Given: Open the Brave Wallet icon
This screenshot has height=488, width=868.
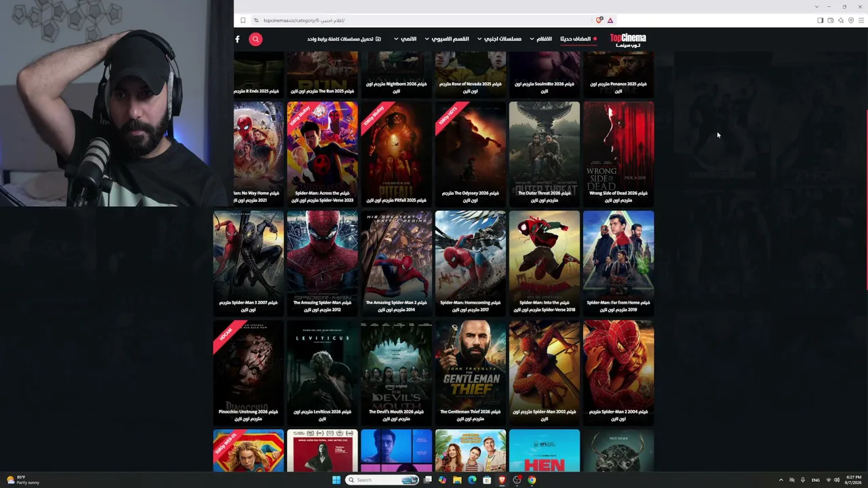Looking at the screenshot, I should tap(830, 20).
